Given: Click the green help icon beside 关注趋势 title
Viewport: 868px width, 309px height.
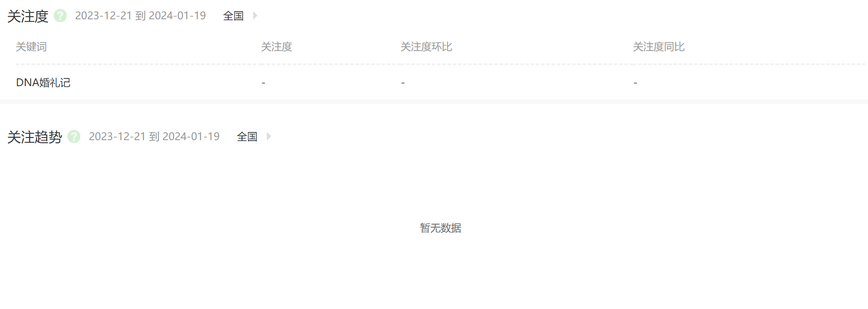Looking at the screenshot, I should [x=74, y=137].
